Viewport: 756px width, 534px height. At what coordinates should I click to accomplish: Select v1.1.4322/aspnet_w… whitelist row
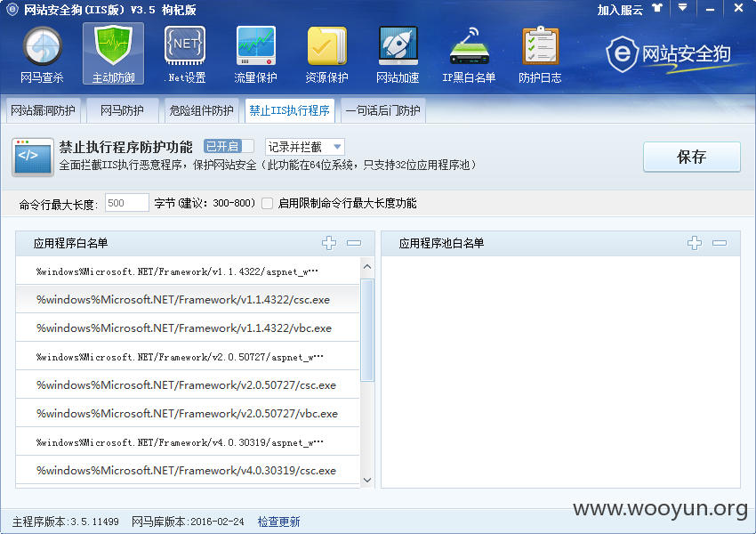click(188, 271)
